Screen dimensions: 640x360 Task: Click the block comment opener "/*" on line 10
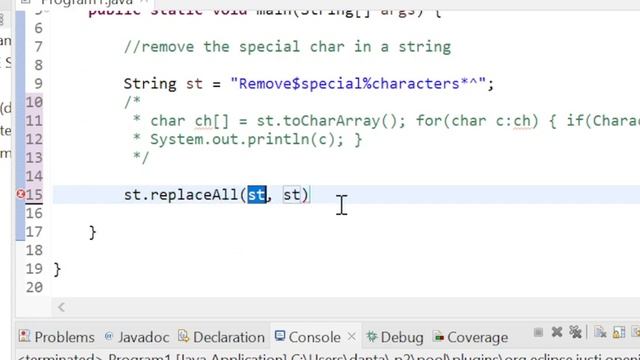pyautogui.click(x=132, y=102)
